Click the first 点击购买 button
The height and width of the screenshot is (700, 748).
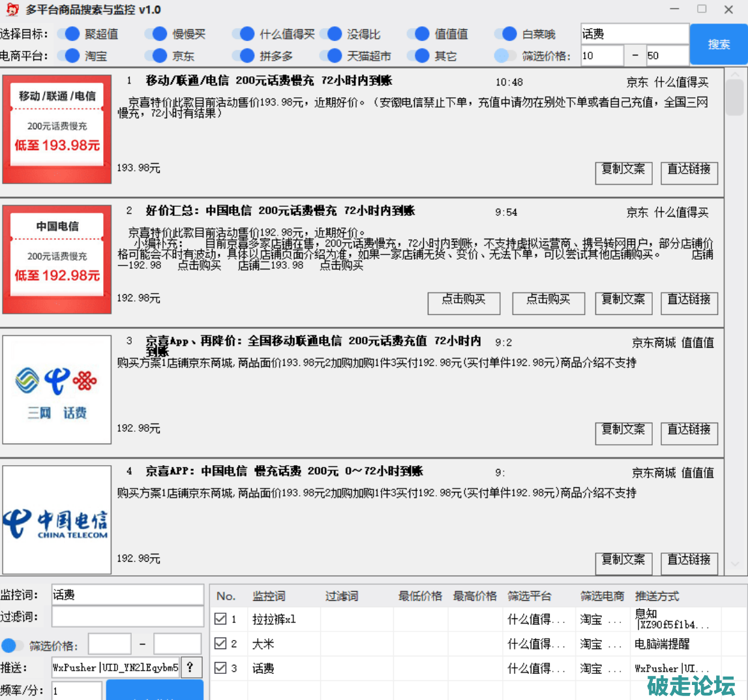tap(464, 302)
